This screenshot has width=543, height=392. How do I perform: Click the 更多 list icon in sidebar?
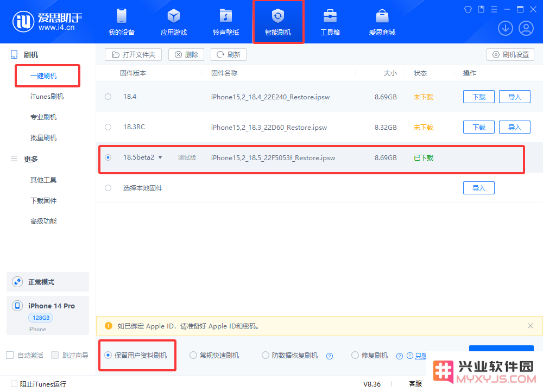[14, 159]
